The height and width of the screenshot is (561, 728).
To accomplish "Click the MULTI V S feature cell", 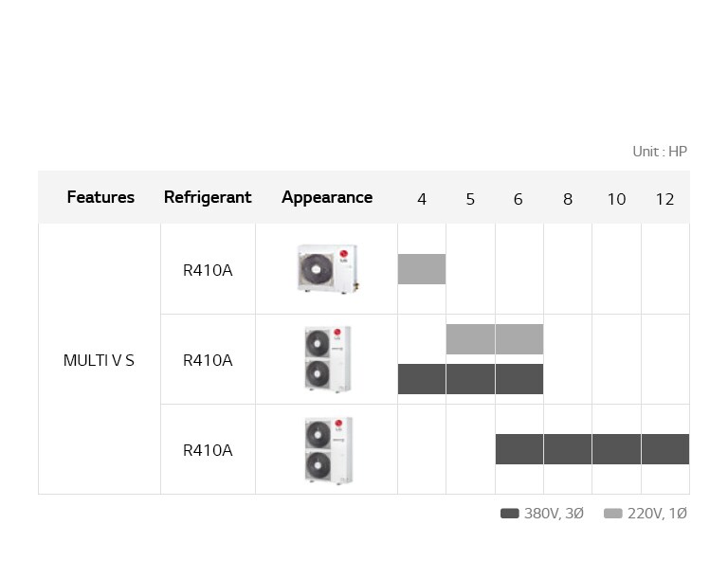I will point(99,360).
